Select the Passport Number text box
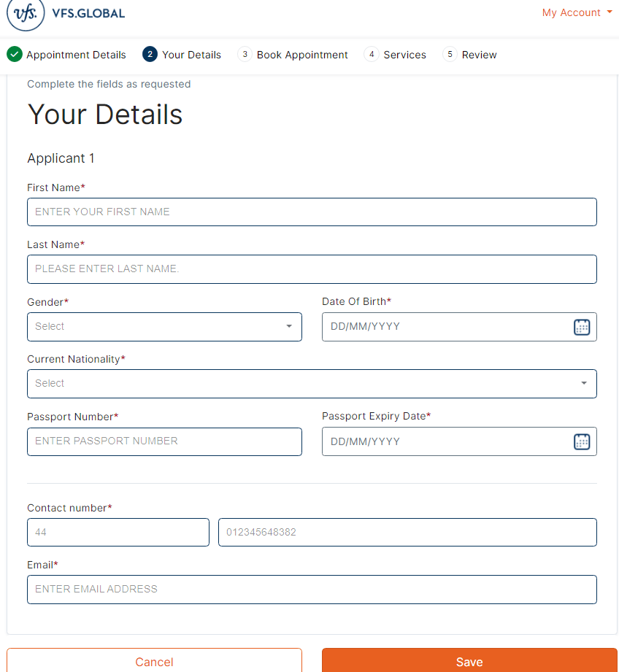The image size is (619, 672). point(164,441)
